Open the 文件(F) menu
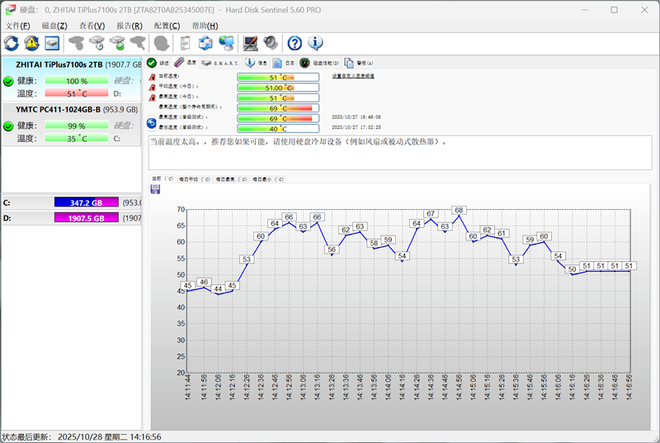660x443 pixels. pos(18,25)
